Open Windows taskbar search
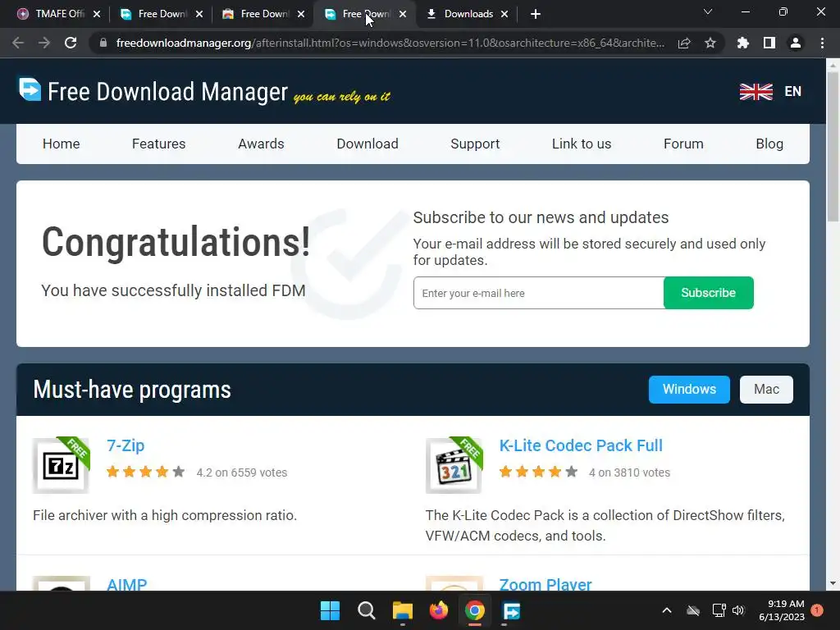The height and width of the screenshot is (630, 840). (x=367, y=610)
